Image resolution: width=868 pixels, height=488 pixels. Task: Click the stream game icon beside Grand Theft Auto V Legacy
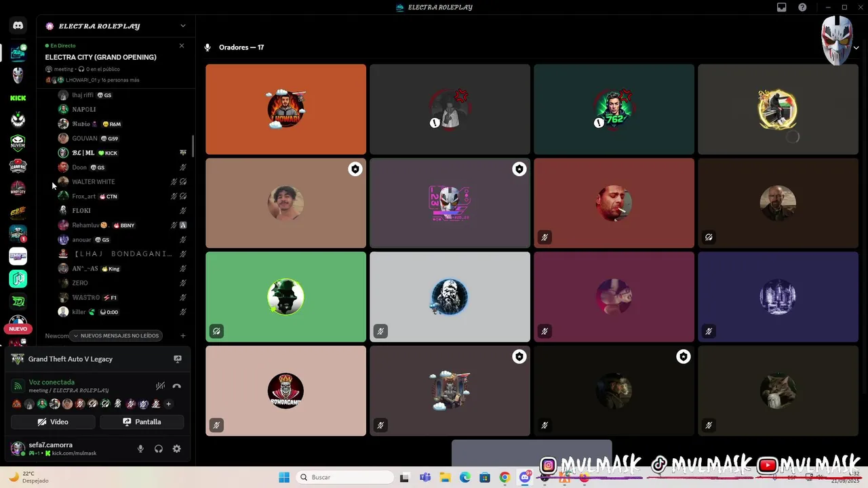pos(178,359)
